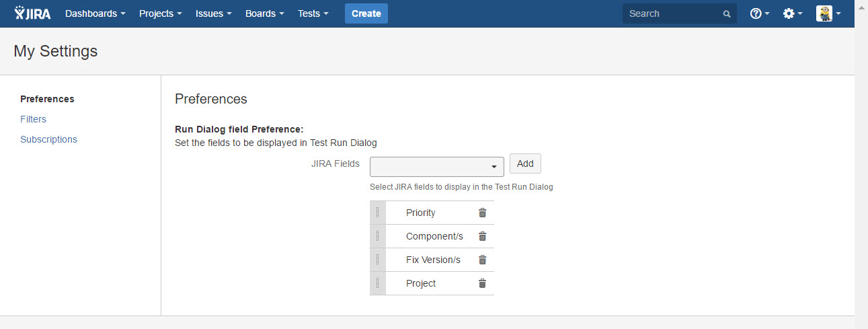
Task: Expand the JIRA Fields dropdown
Action: pos(437,167)
